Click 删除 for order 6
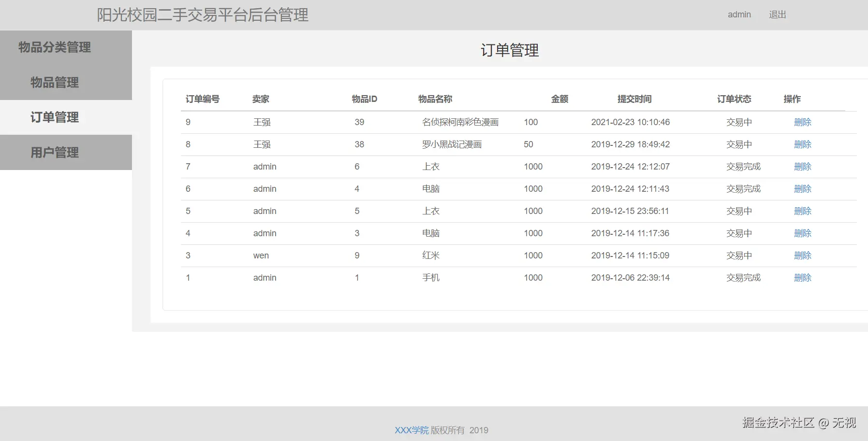This screenshot has height=441, width=868. (x=803, y=189)
